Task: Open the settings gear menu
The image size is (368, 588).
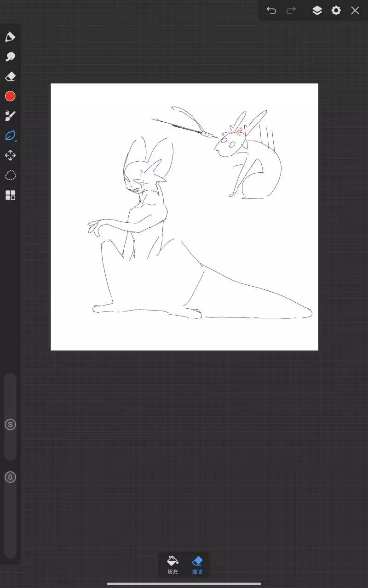Action: (336, 11)
